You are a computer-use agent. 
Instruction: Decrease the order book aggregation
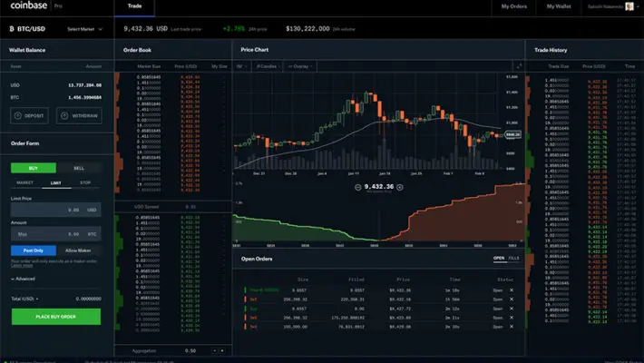[214, 350]
